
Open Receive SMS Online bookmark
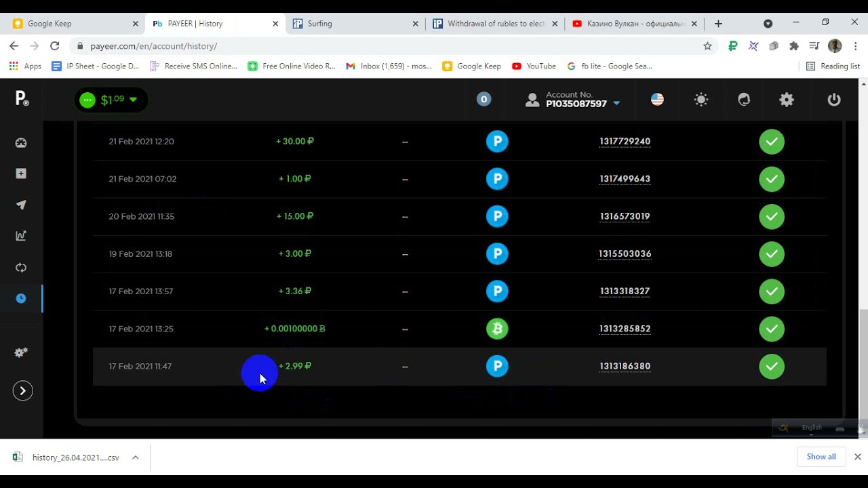coord(194,66)
